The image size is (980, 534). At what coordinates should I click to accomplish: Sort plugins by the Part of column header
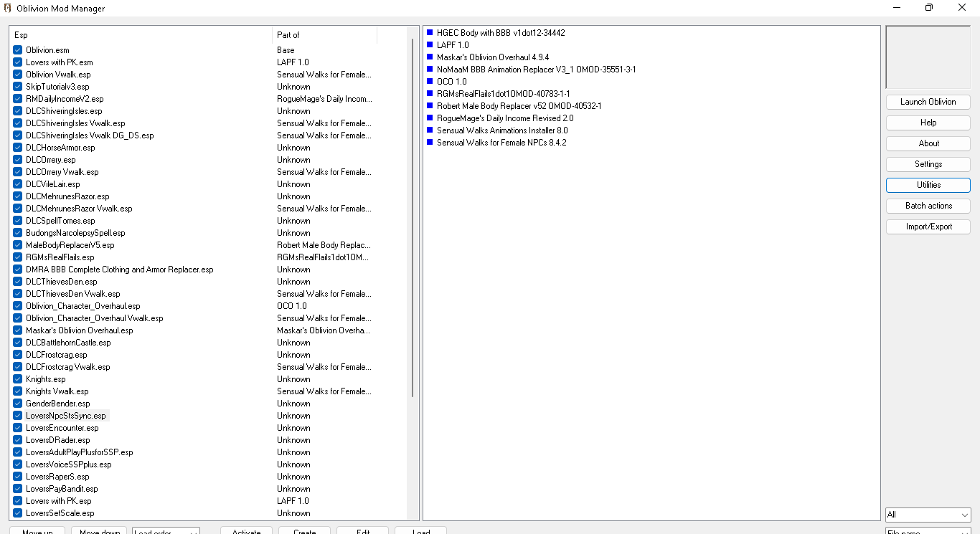point(324,34)
